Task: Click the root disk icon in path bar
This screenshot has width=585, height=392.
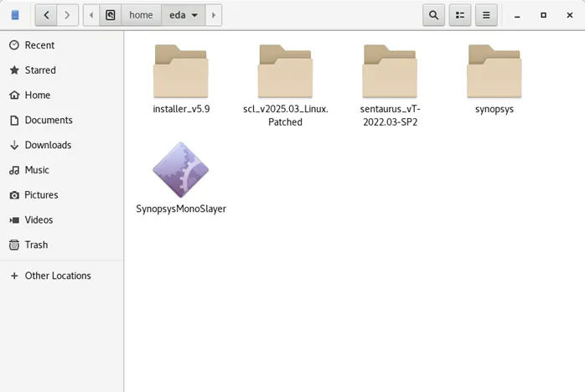Action: coord(111,15)
